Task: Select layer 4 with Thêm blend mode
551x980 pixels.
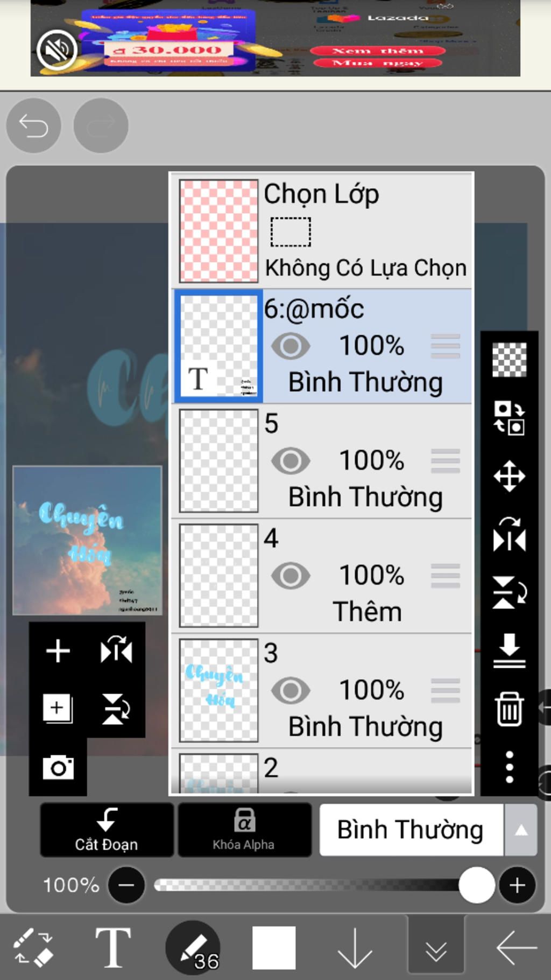Action: 322,576
